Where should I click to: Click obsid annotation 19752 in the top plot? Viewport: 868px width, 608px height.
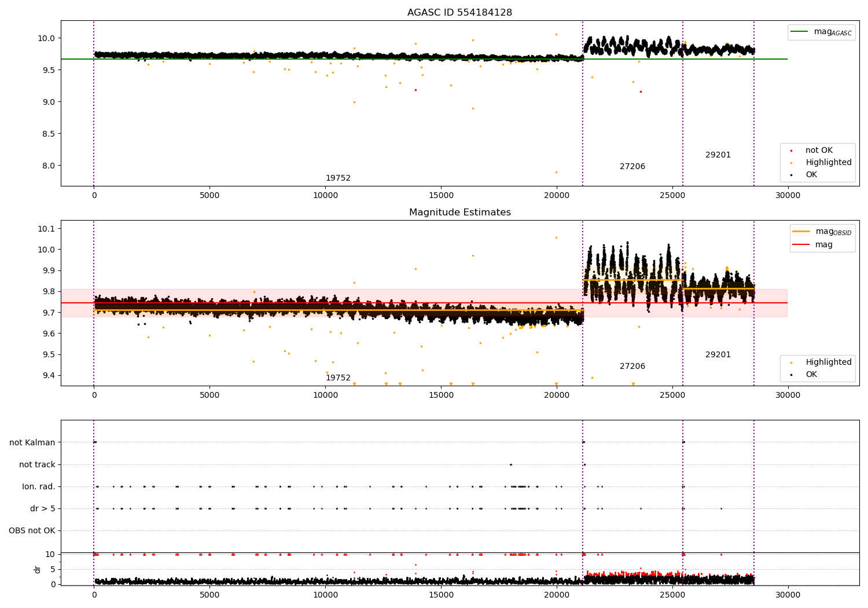(338, 178)
